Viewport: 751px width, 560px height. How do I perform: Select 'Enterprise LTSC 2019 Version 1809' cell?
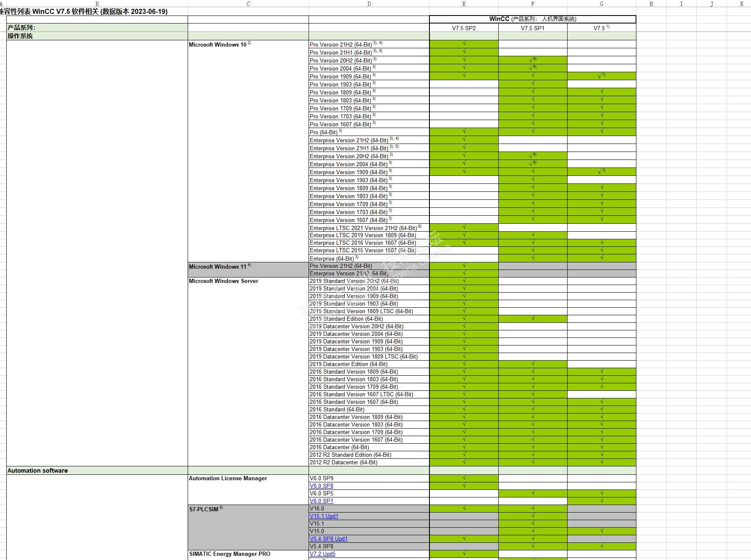point(369,236)
